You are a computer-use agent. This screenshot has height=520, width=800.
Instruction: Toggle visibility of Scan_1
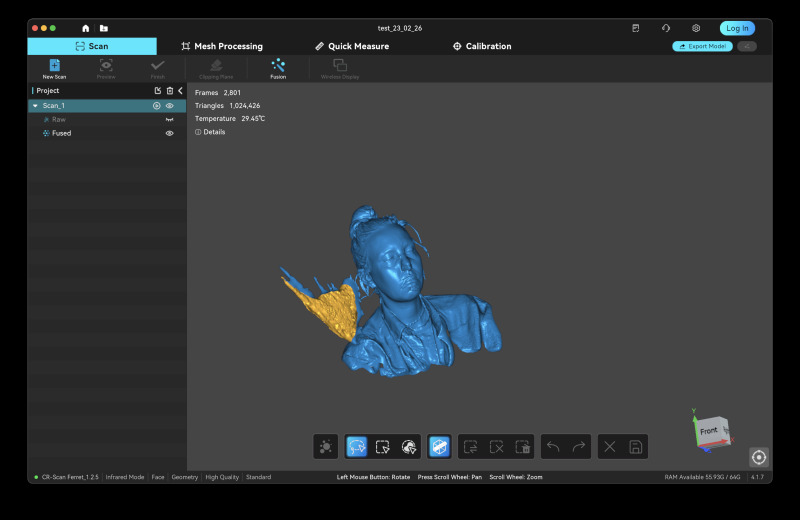point(169,106)
